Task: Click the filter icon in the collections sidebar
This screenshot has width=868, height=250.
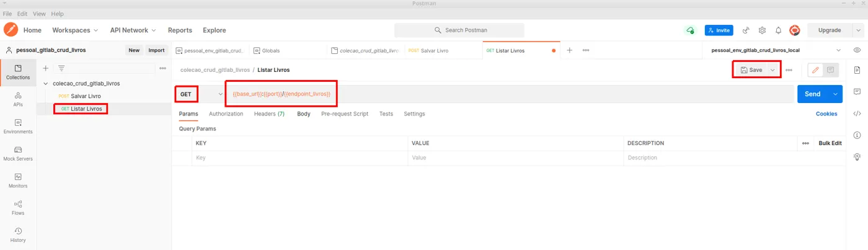Action: [61, 68]
